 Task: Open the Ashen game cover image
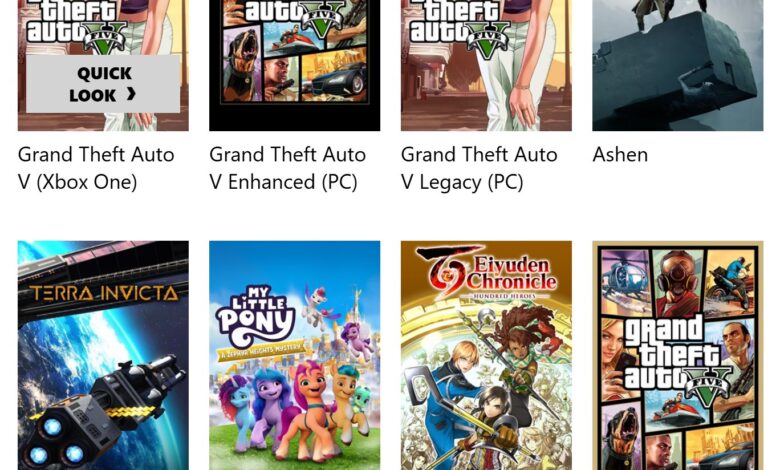point(678,65)
